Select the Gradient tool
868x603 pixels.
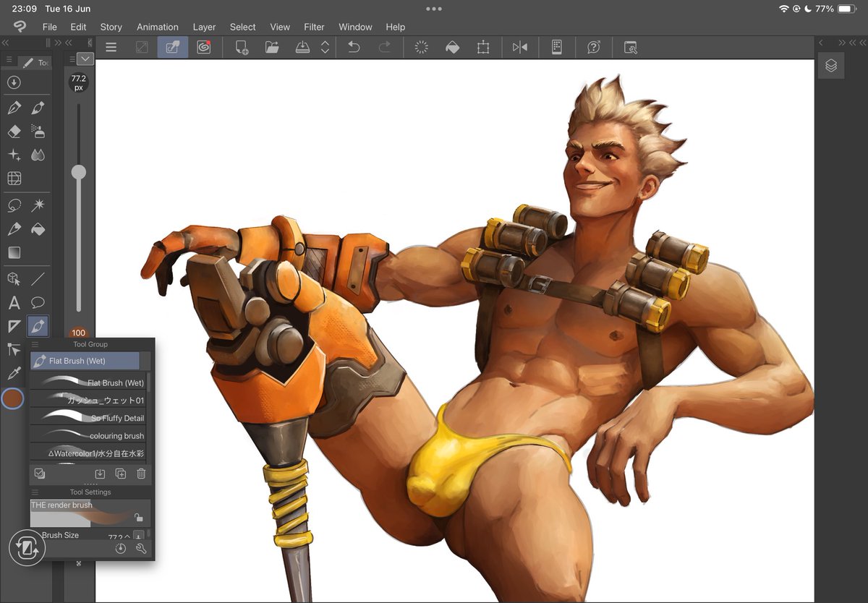pyautogui.click(x=14, y=253)
